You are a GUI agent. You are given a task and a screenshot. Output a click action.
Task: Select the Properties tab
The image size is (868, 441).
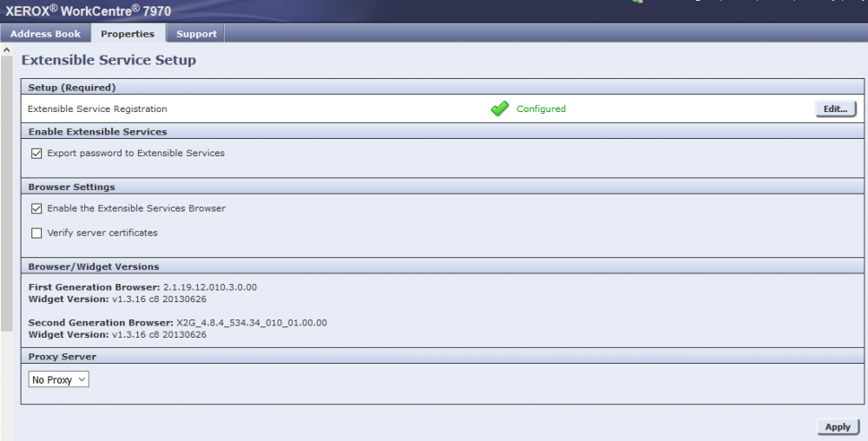coord(128,34)
